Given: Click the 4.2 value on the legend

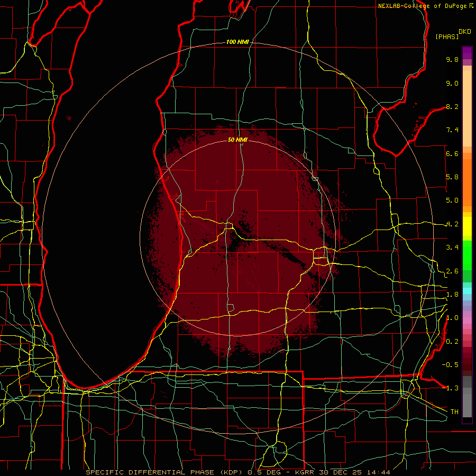Looking at the screenshot, I should (452, 224).
